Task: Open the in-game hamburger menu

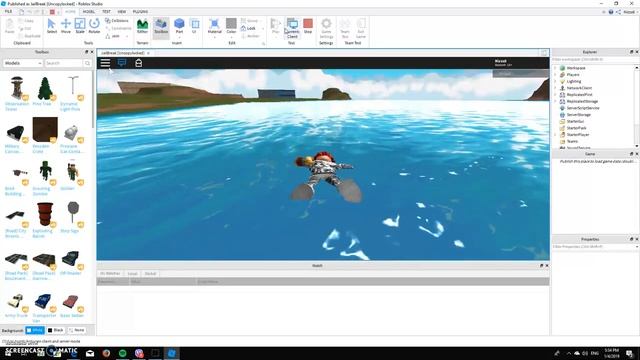Action: tap(105, 63)
